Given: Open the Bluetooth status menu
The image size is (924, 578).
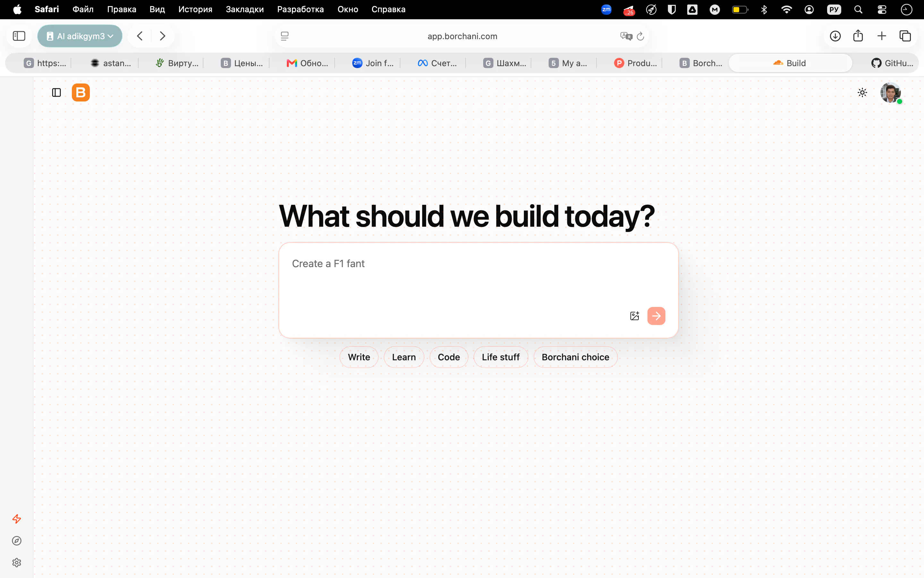Looking at the screenshot, I should tap(764, 9).
